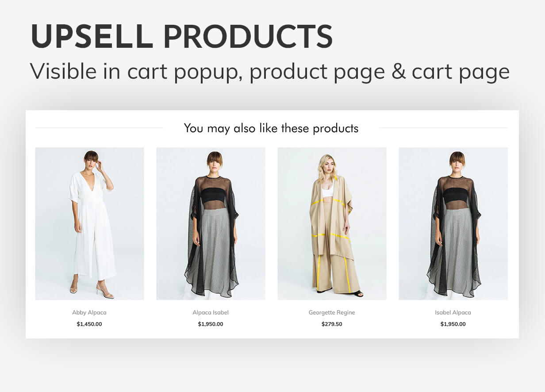The image size is (545, 392).
Task: Open the Isabel Alpaca product image
Action: tap(453, 223)
